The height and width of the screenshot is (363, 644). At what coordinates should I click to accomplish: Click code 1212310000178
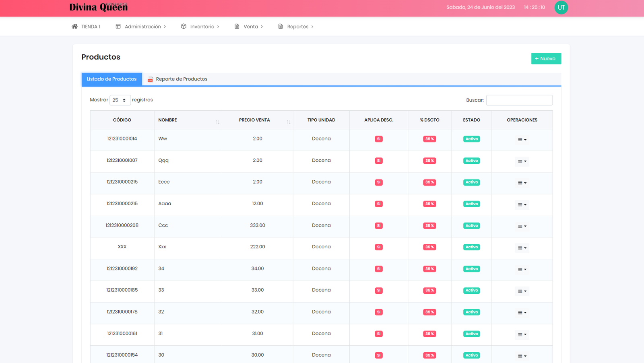tap(122, 311)
